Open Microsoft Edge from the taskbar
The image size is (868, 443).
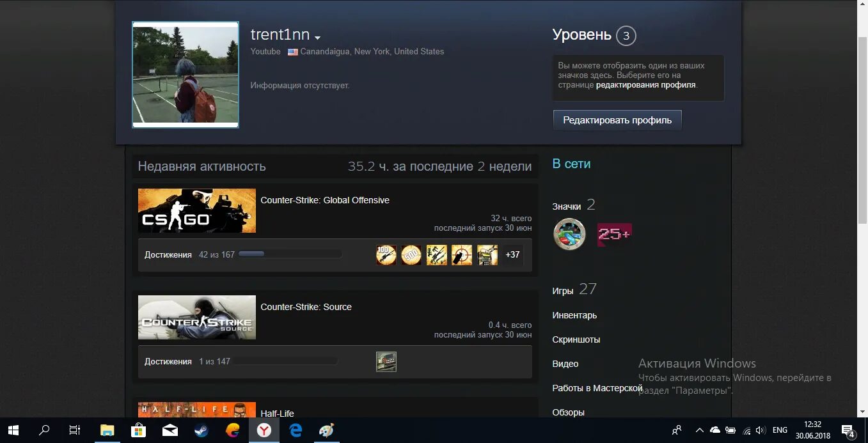296,430
